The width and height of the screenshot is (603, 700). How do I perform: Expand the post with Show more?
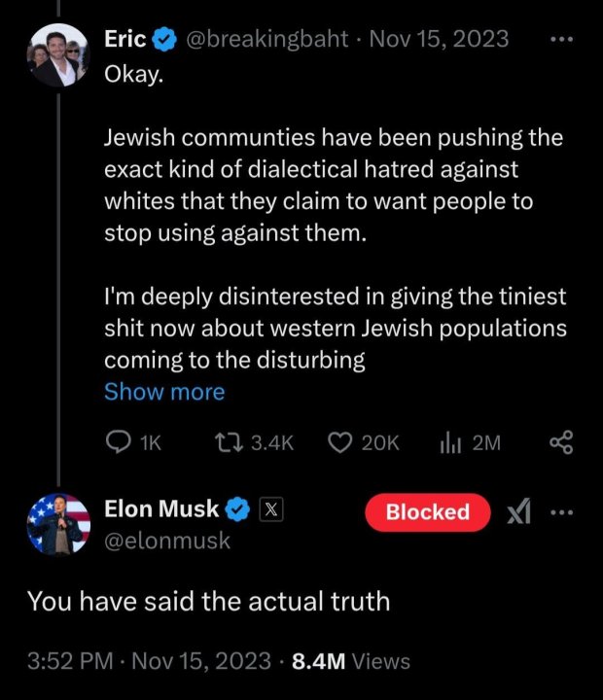pos(164,392)
